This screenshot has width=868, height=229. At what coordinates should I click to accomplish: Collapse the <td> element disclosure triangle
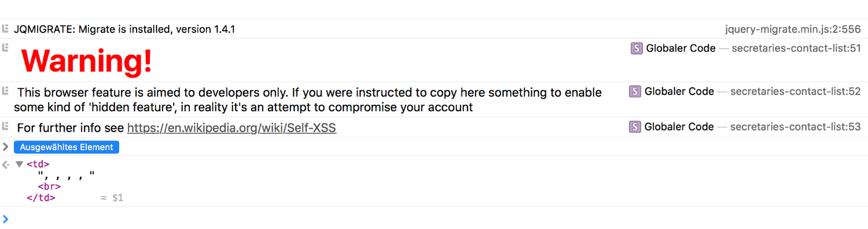coord(20,165)
